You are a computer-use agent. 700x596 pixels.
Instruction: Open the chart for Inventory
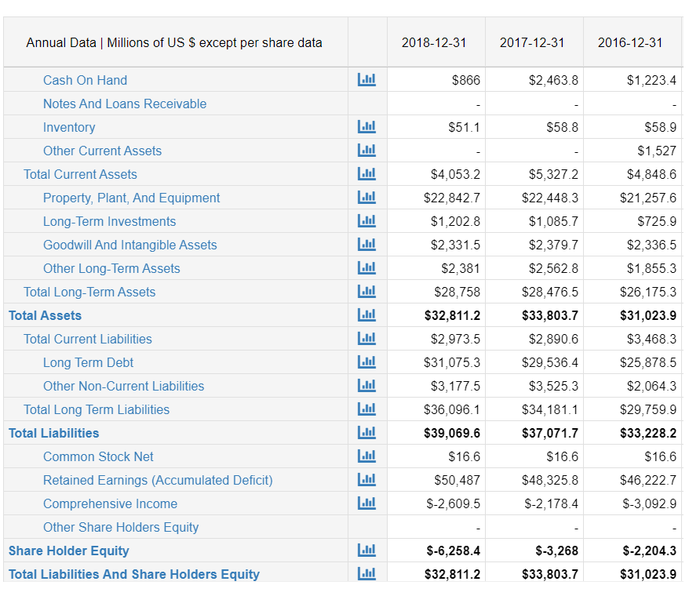click(x=366, y=126)
